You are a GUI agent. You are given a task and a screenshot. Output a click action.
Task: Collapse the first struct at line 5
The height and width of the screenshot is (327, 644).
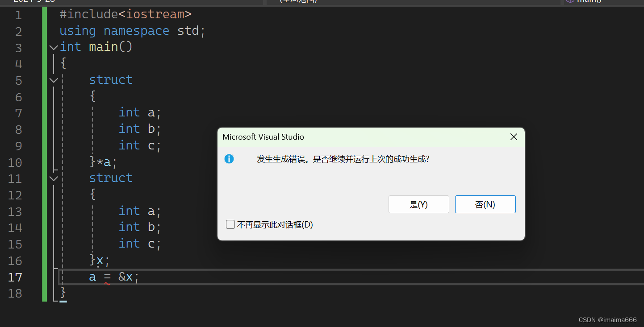coord(54,80)
